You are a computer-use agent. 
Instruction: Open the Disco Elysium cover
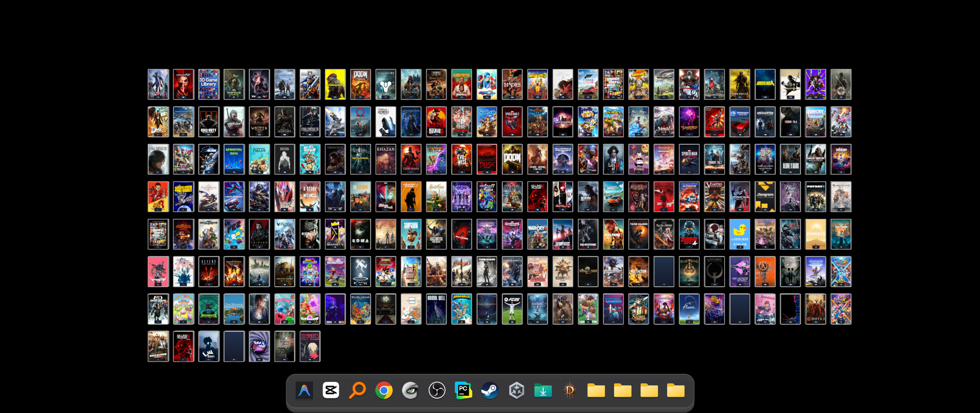[x=158, y=347]
